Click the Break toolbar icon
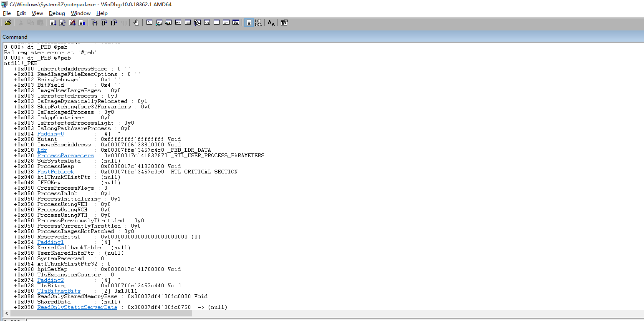This screenshot has height=321, width=644. (x=82, y=23)
